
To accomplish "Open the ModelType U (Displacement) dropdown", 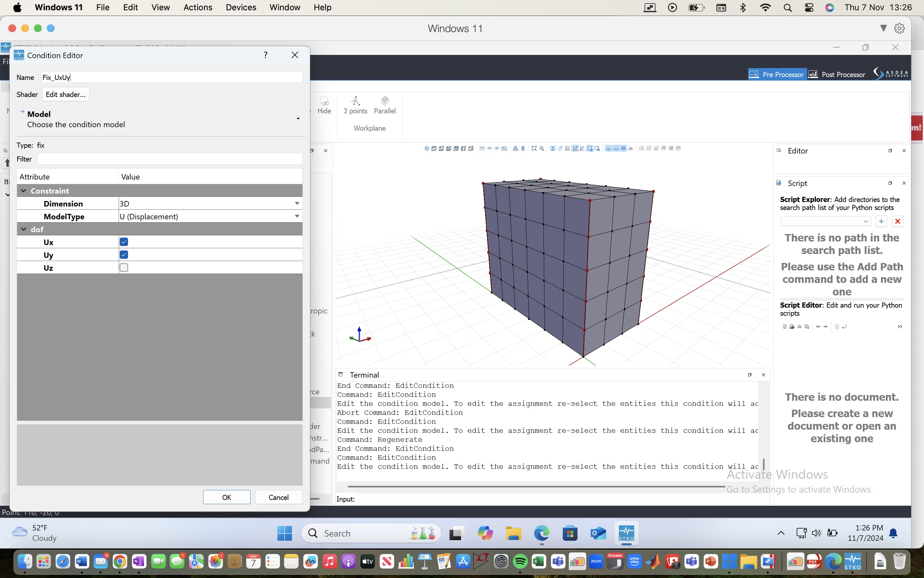I will [210, 216].
